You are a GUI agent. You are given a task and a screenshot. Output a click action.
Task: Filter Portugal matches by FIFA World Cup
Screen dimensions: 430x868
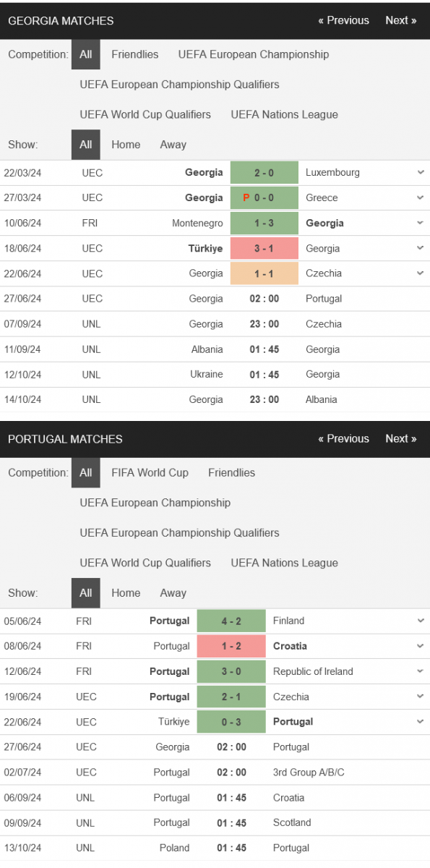[150, 472]
